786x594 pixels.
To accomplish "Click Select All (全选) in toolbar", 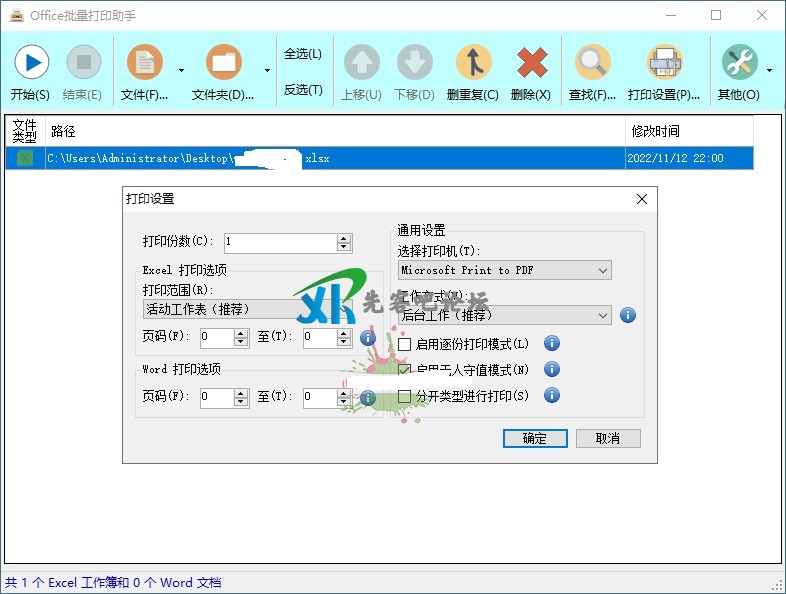I will (x=303, y=54).
